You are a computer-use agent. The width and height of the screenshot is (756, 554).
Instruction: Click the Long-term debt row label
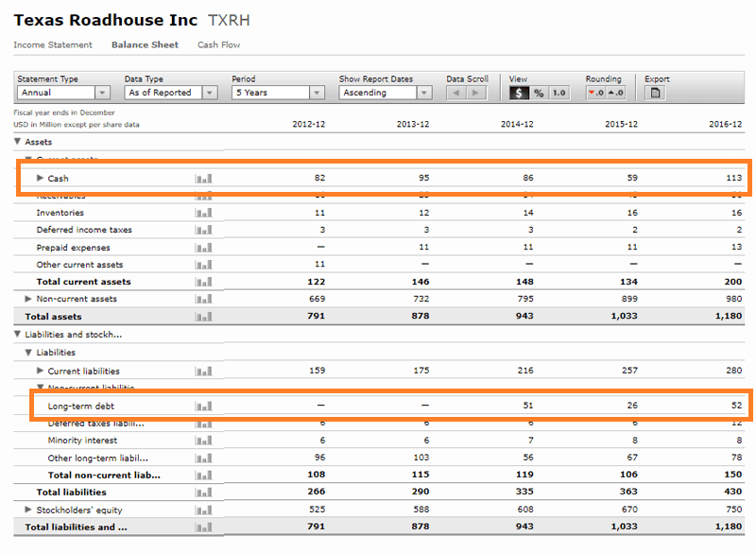pos(81,406)
